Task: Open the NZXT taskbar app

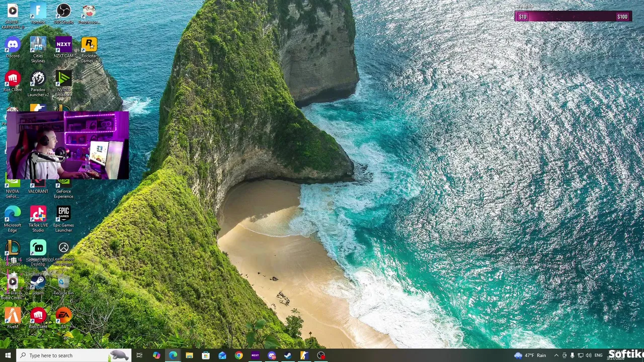Action: (255, 355)
